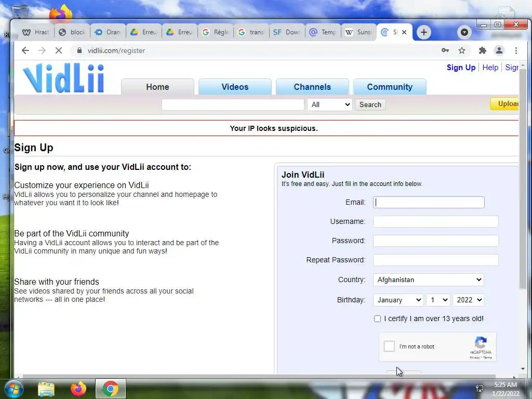Image resolution: width=532 pixels, height=399 pixels.
Task: Switch to the Wikipedia 'Hrast' tab
Action: pos(36,32)
